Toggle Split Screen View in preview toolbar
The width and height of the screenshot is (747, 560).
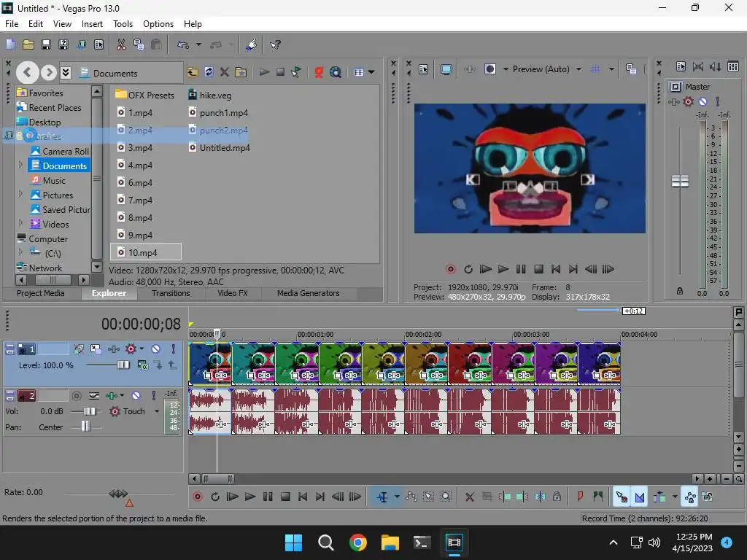pos(489,69)
